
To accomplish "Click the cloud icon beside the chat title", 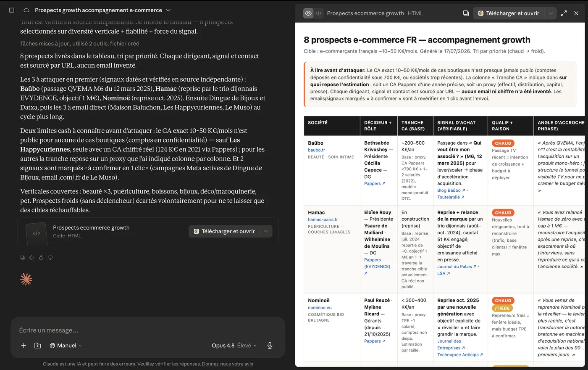I will [x=26, y=10].
